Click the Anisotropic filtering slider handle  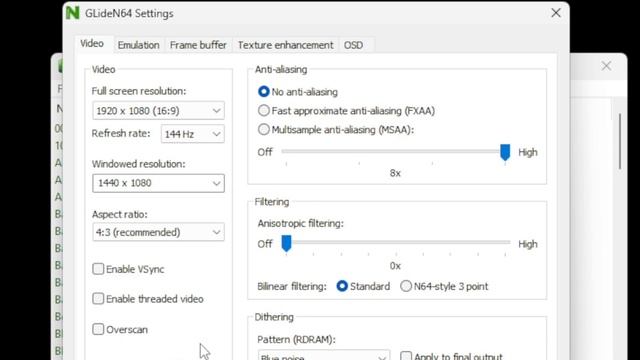[287, 243]
